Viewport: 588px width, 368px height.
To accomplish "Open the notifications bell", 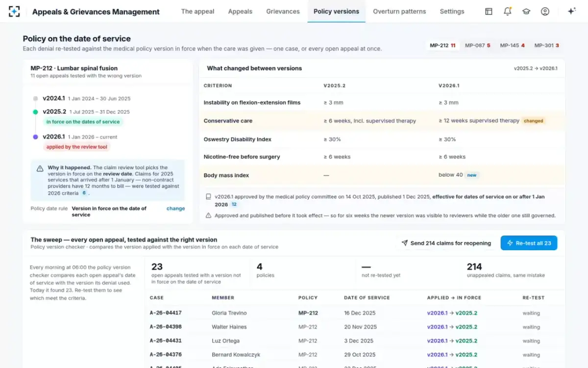I will [x=508, y=11].
